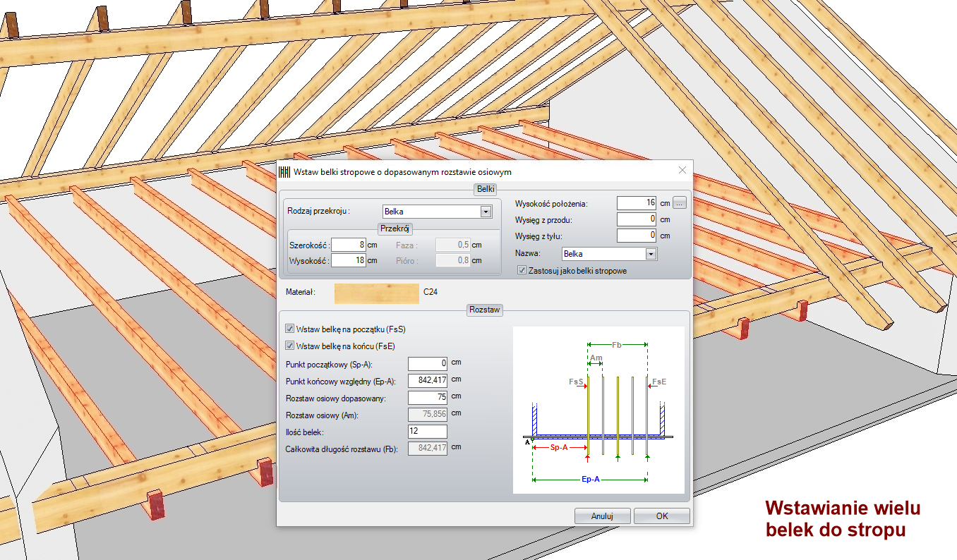Select the Wysokość położenia value field
The width and height of the screenshot is (957, 560).
636,203
